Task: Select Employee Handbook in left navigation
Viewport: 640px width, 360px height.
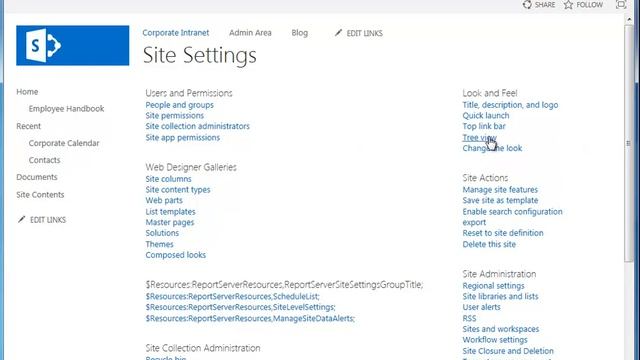Action: coord(67,109)
